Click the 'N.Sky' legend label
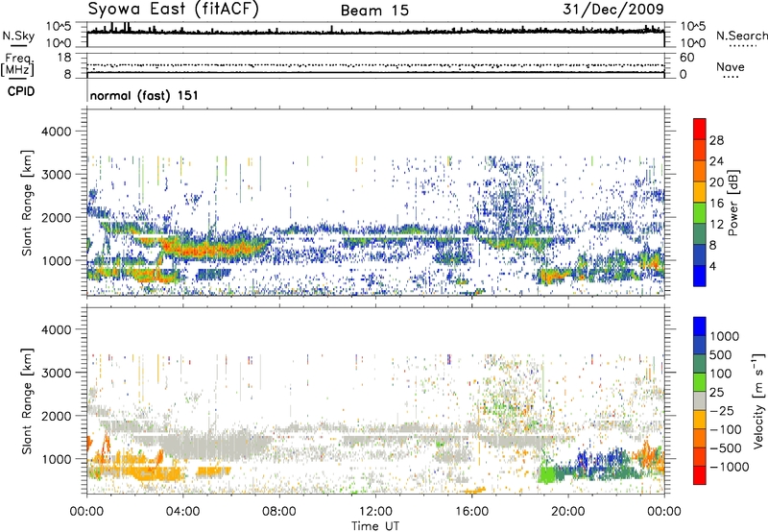The image size is (768, 532). point(18,36)
